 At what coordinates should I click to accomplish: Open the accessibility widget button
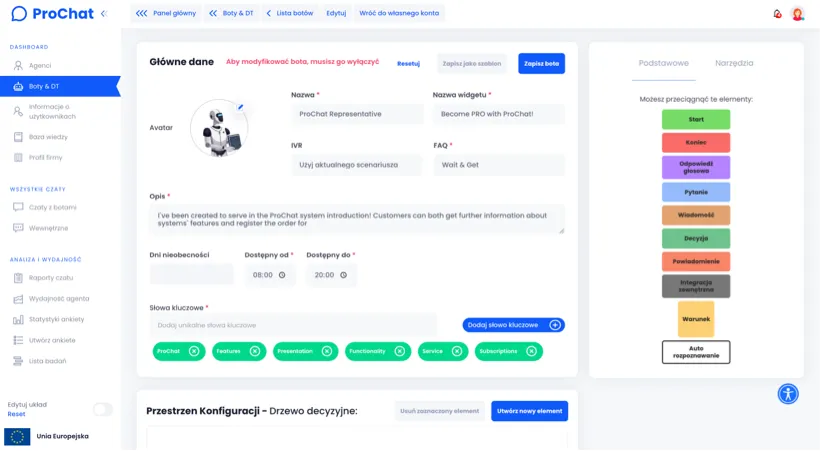(788, 394)
